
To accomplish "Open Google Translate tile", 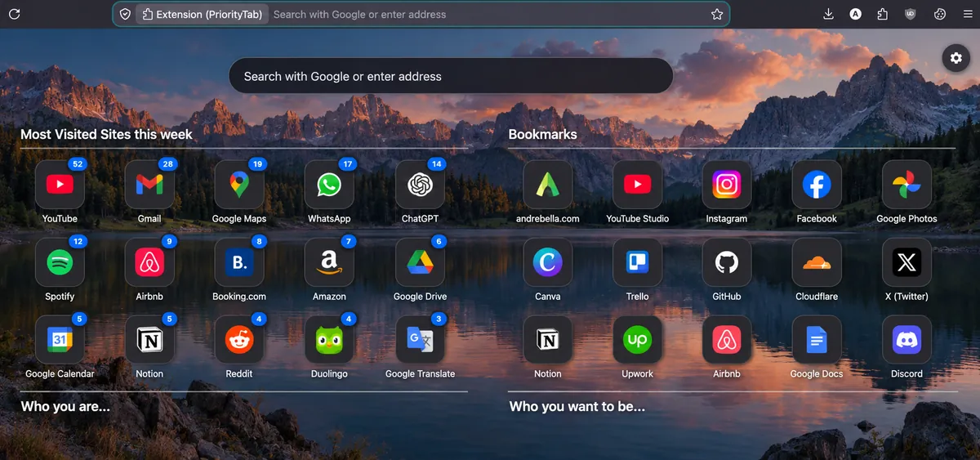I will (420, 340).
